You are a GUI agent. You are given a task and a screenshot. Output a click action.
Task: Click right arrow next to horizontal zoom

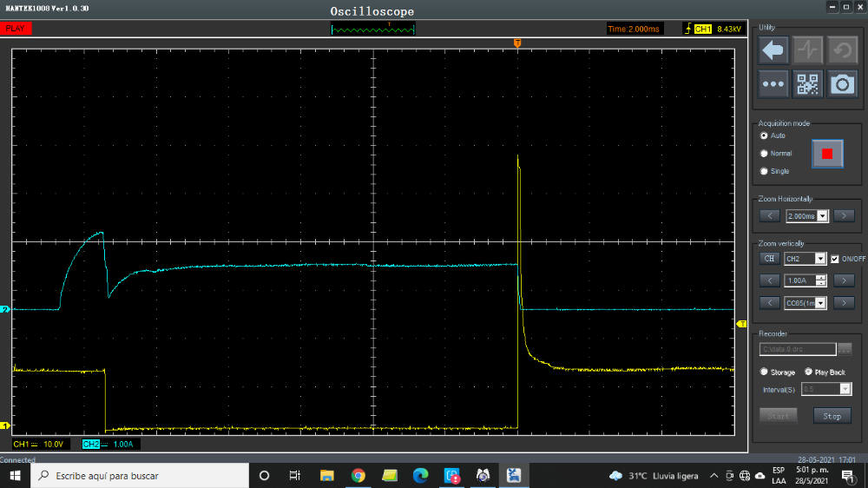[844, 216]
